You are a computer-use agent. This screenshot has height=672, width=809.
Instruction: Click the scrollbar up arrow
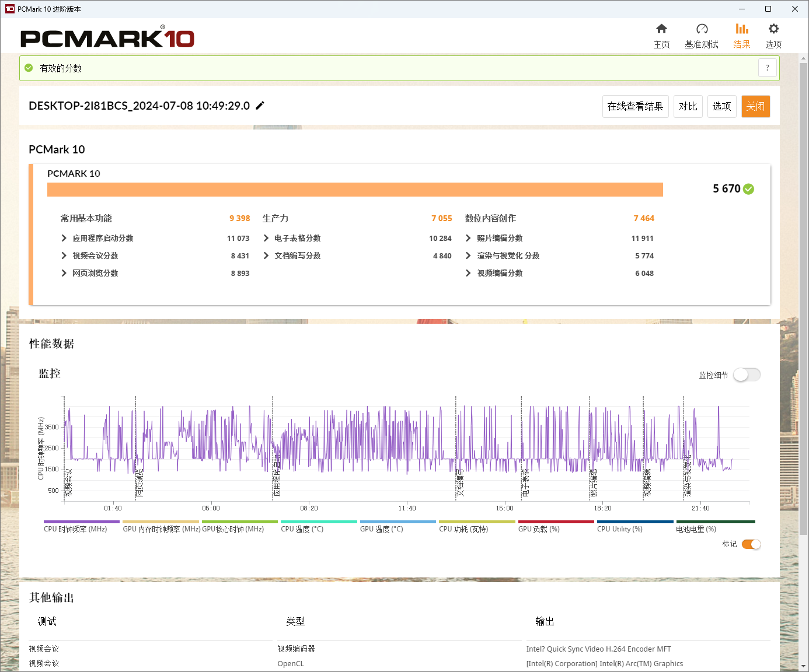point(804,58)
